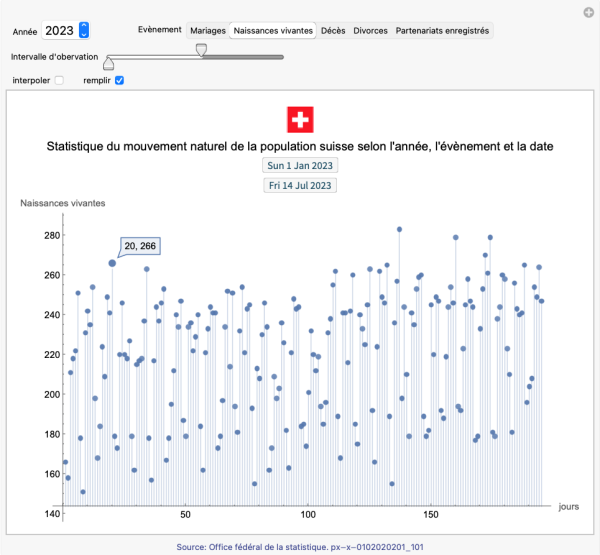The height and width of the screenshot is (555, 600).
Task: Click the Fri 14 Jul 2023 date button
Action: tap(300, 185)
